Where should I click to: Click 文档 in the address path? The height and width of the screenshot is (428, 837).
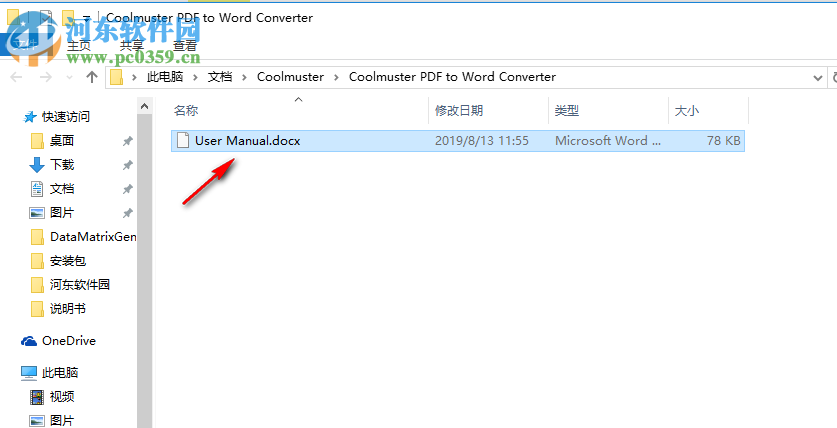point(220,77)
